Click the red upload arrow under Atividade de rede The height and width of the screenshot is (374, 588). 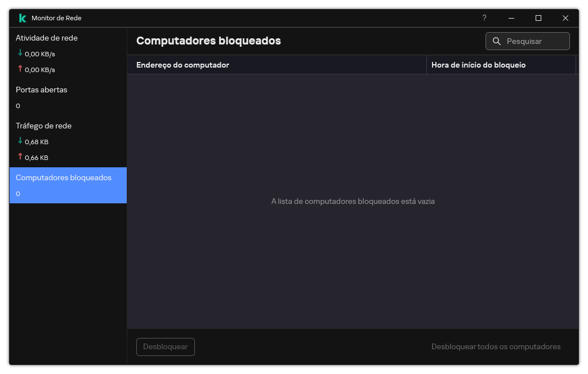[x=20, y=69]
